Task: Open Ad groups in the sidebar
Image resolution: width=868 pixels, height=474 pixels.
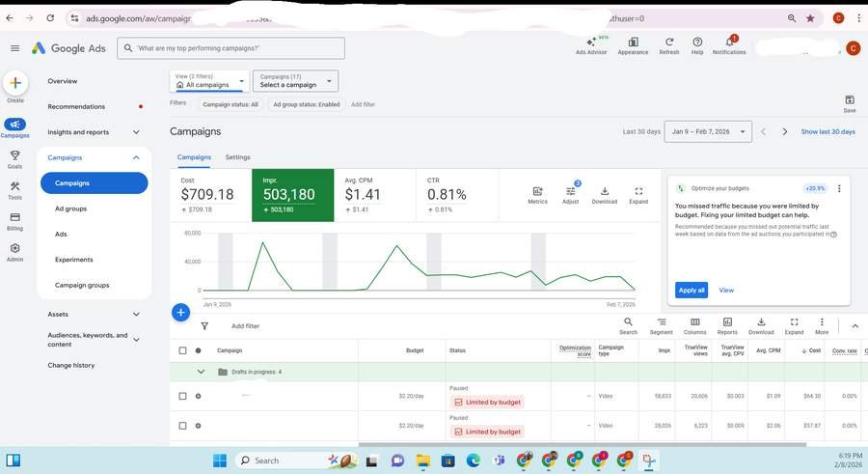Action: (70, 209)
